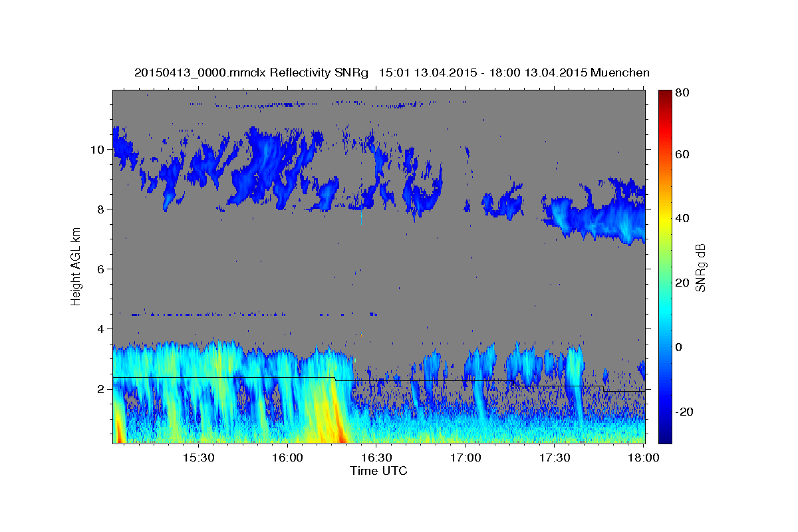
Task: Click the colorbar value 20
Action: [x=684, y=283]
